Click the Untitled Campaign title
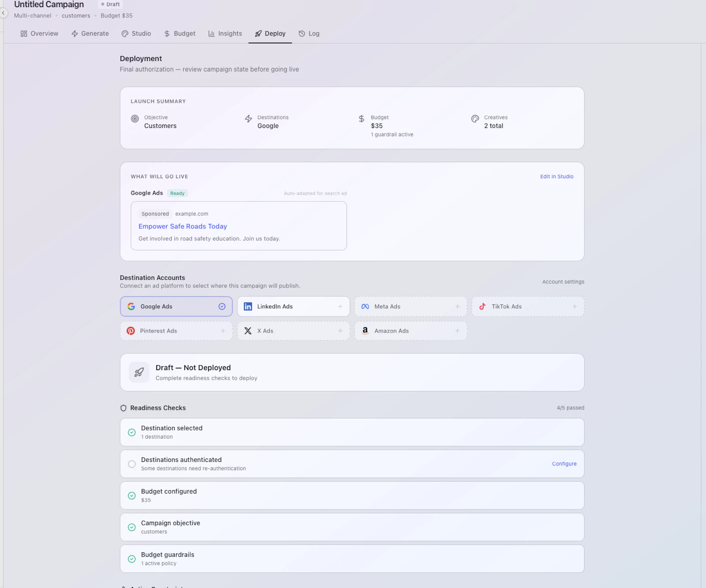This screenshot has height=588, width=706. pos(49,4)
